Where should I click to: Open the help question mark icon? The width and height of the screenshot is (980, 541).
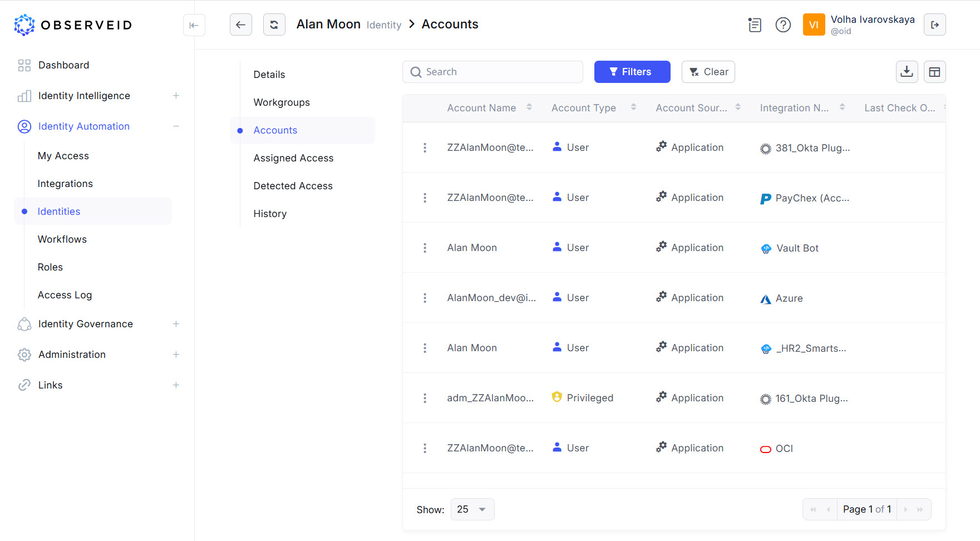pos(783,25)
